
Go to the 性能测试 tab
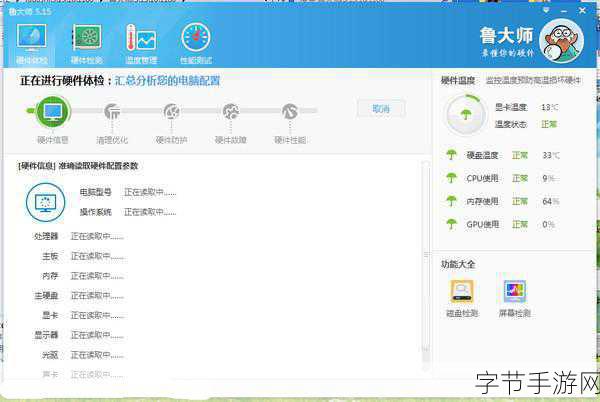[196, 44]
